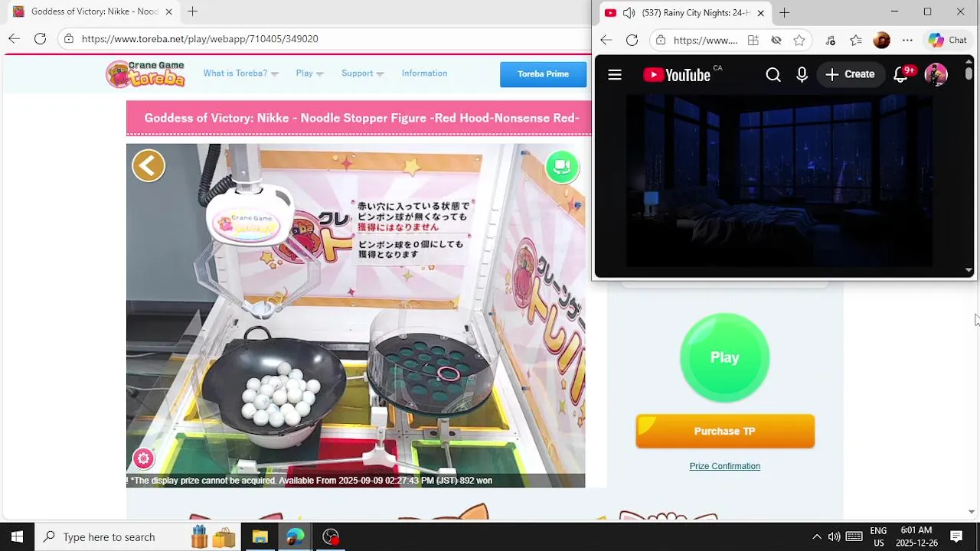Open media control icon in YouTube window toolbar

(830, 40)
